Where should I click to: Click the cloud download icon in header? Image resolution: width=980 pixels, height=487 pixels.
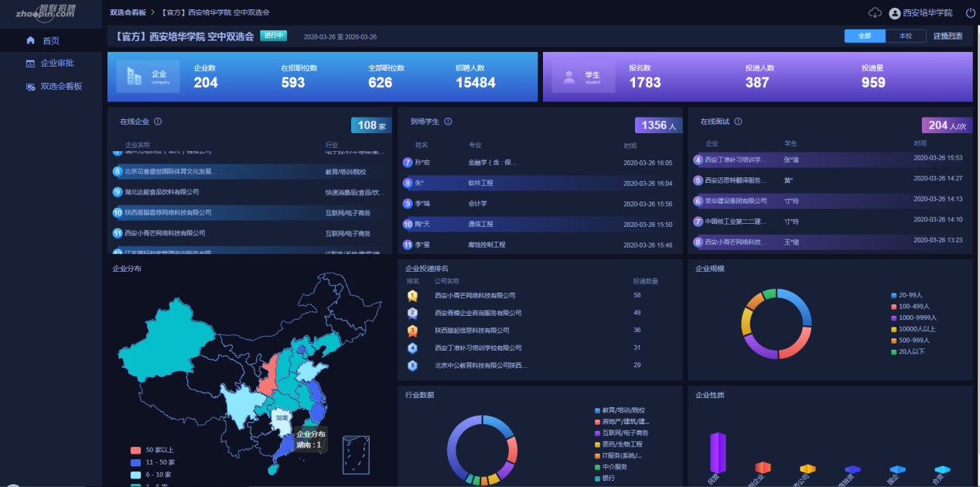pos(875,13)
